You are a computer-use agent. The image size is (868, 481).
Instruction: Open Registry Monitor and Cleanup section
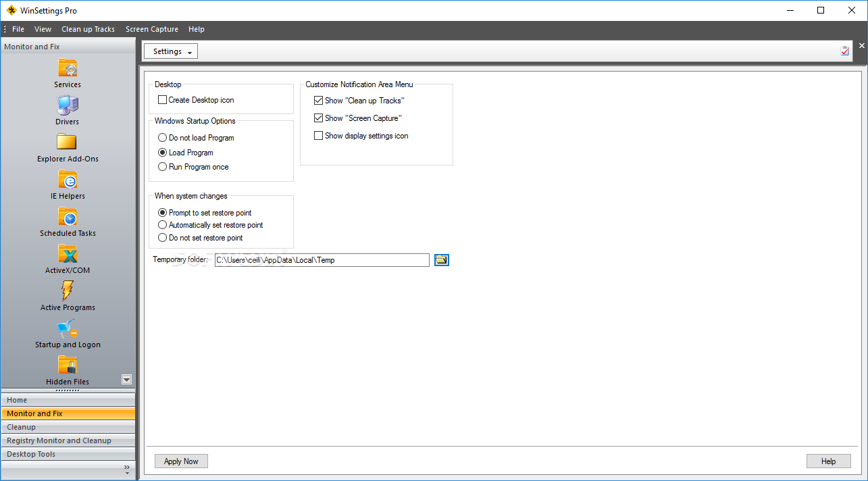68,440
